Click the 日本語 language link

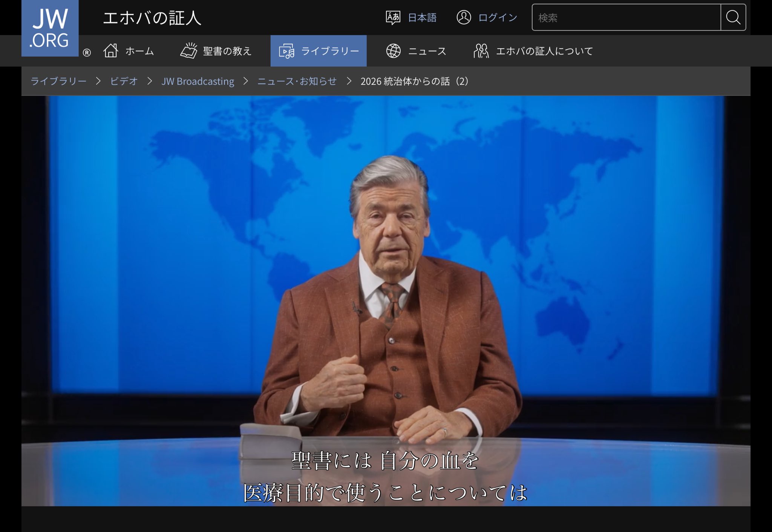pyautogui.click(x=422, y=17)
